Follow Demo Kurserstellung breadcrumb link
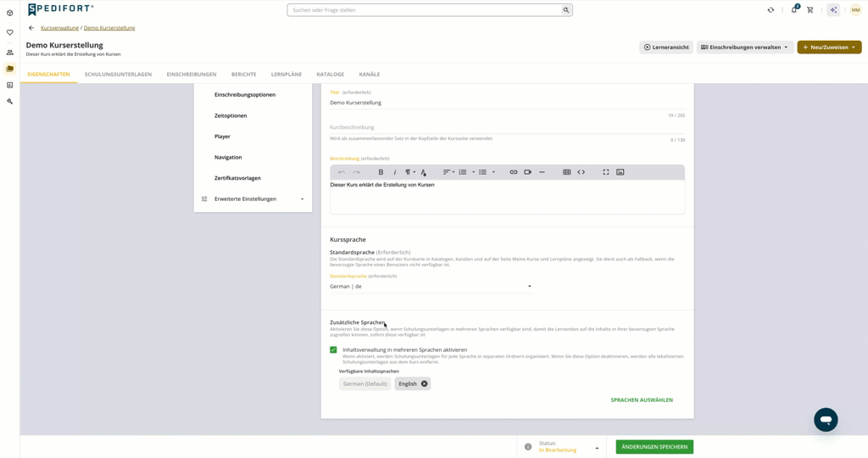The image size is (868, 458). (x=109, y=28)
